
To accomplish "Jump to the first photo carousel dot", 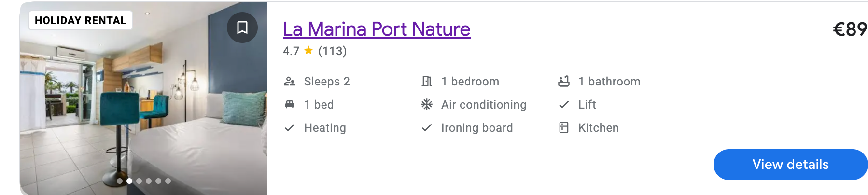I will pos(120,181).
